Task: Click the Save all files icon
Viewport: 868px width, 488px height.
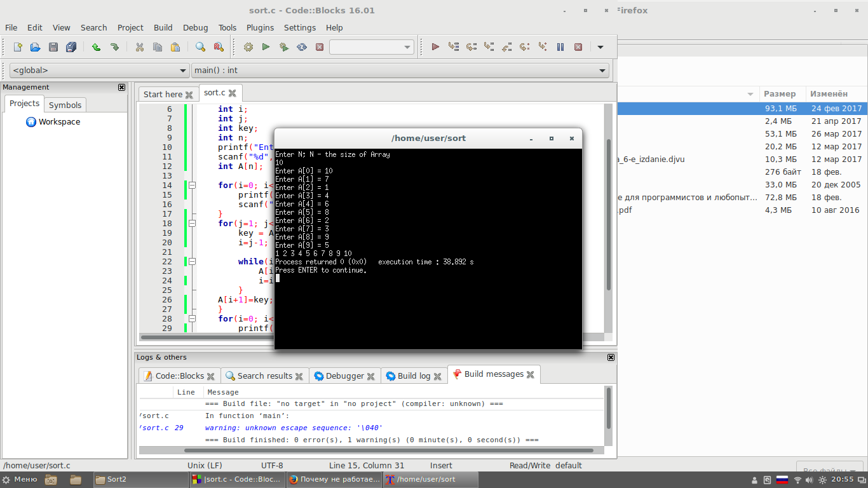Action: tap(71, 47)
